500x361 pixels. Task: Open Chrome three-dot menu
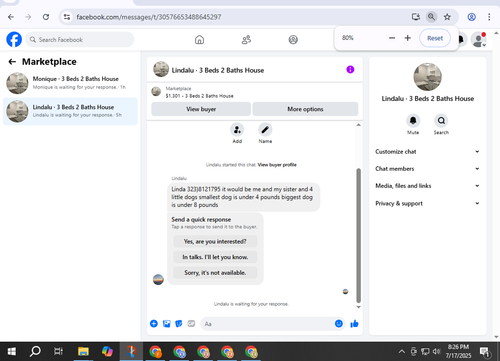(x=489, y=17)
